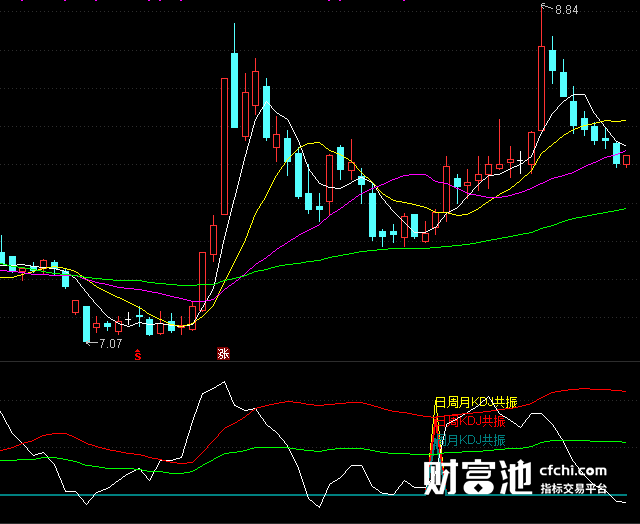Click the red S signal marker
The image size is (640, 524).
coord(138,355)
